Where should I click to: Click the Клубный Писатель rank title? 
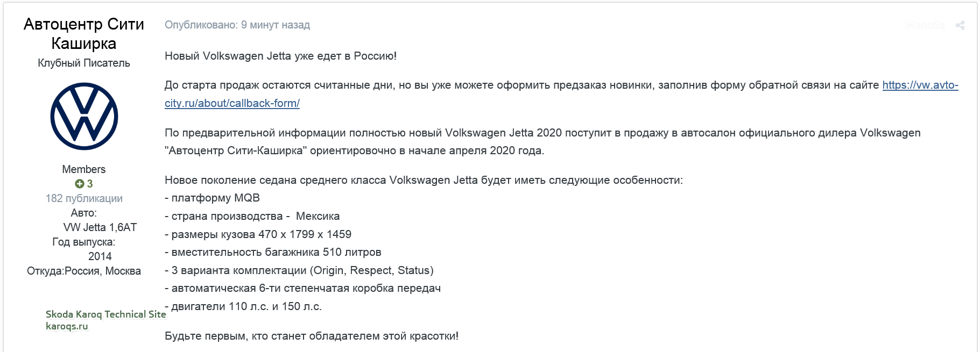[84, 63]
